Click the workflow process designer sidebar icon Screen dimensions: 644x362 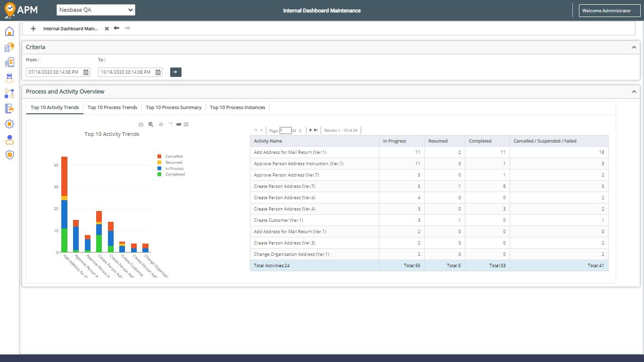9,93
